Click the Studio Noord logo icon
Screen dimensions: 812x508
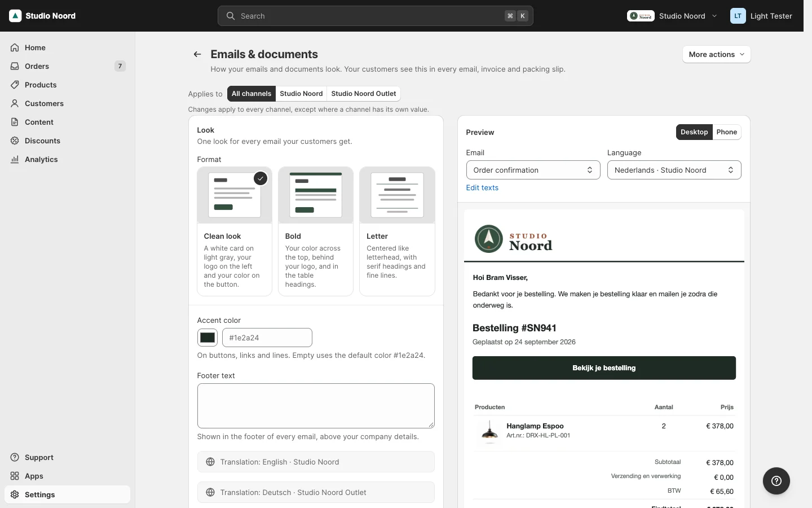15,16
